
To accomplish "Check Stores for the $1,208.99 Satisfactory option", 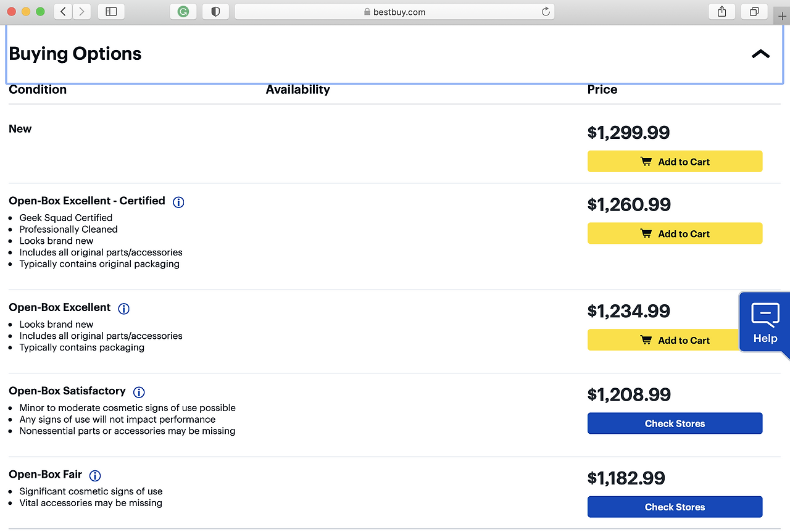I will (675, 423).
